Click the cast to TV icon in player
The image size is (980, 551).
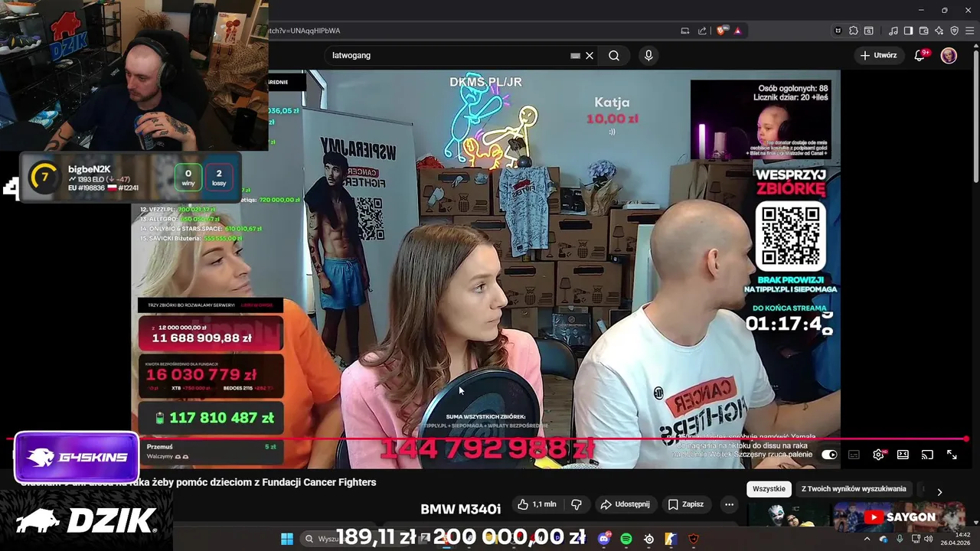point(927,455)
